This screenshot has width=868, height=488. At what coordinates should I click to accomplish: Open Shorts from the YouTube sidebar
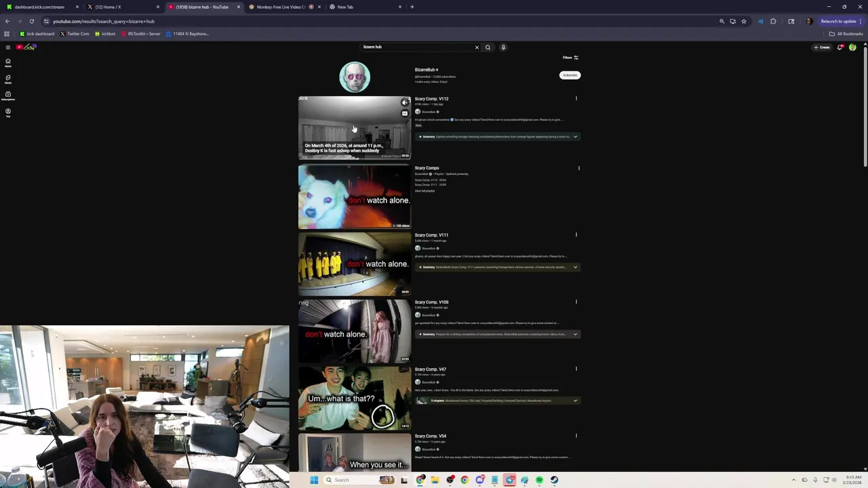click(x=8, y=79)
